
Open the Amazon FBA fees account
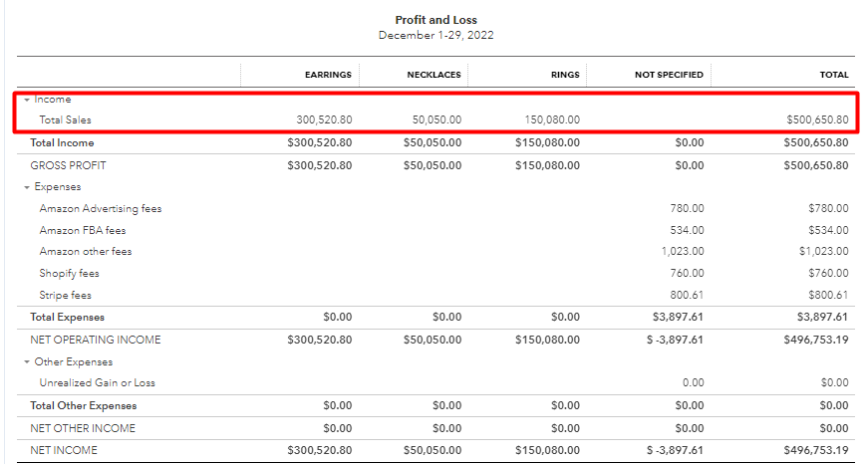click(83, 230)
